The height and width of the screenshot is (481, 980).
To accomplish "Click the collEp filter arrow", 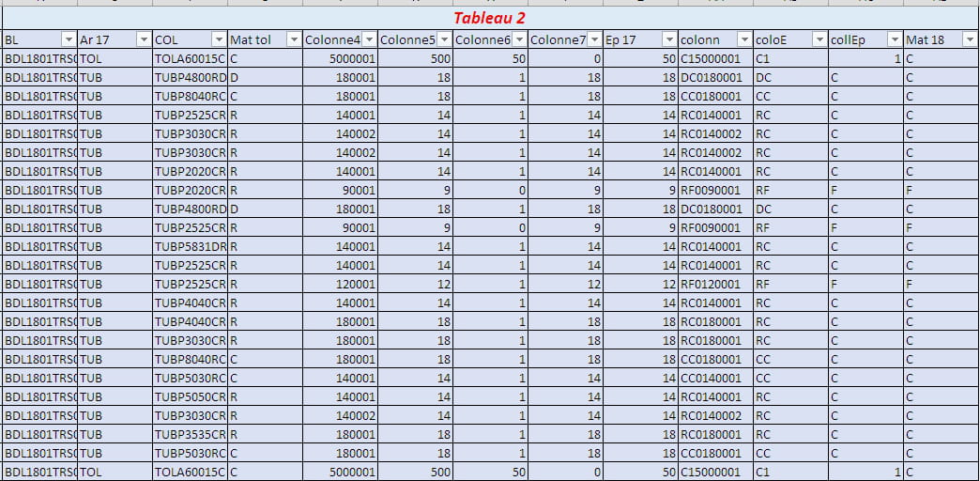I will (x=894, y=39).
